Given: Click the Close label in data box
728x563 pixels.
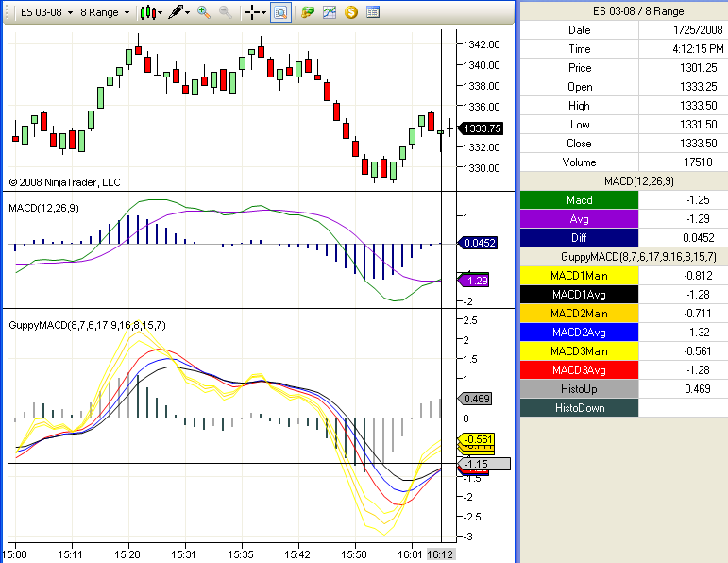Looking at the screenshot, I should point(579,144).
